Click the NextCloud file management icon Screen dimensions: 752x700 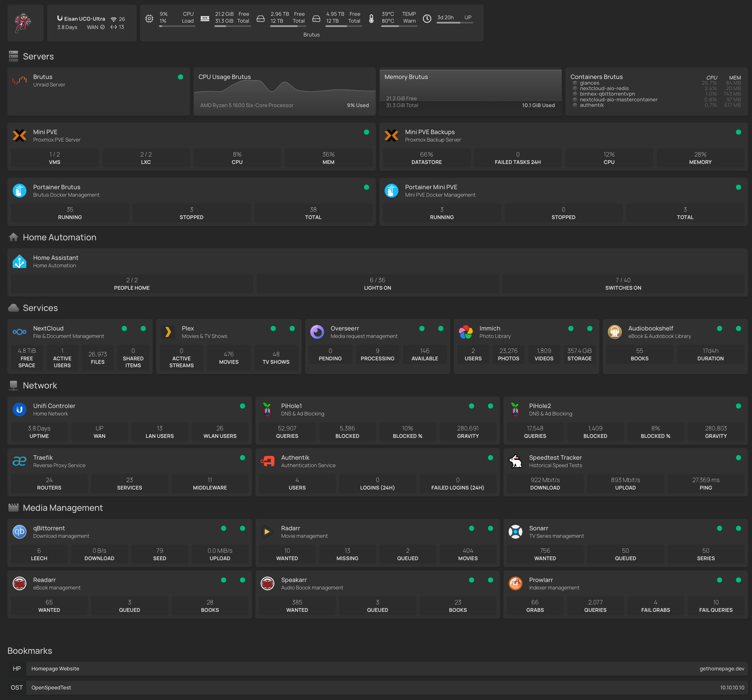19,332
